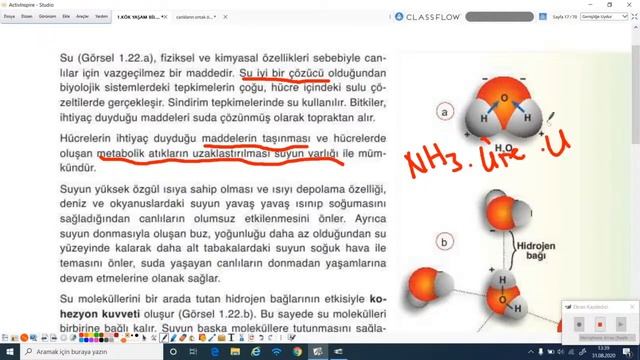Open the Görünüm menu
This screenshot has width=640, height=360.
(47, 17)
